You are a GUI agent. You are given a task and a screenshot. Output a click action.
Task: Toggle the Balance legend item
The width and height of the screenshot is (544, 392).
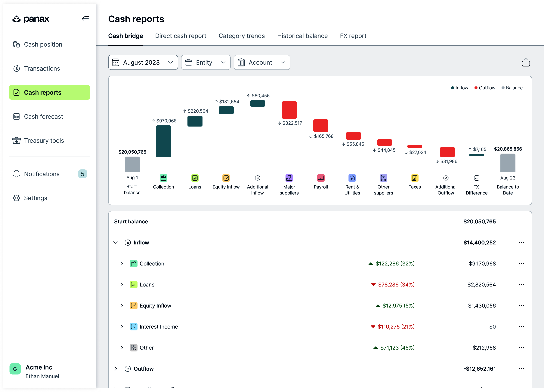(x=512, y=88)
